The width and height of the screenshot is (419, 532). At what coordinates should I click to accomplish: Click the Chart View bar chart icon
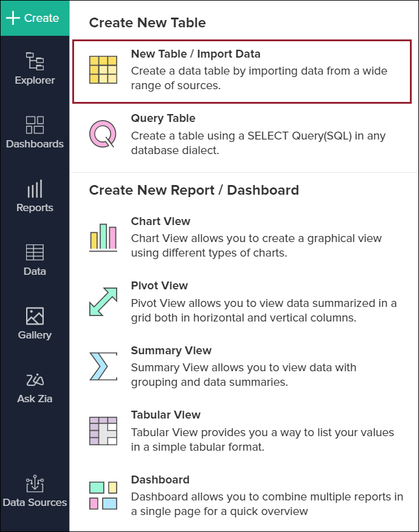103,237
